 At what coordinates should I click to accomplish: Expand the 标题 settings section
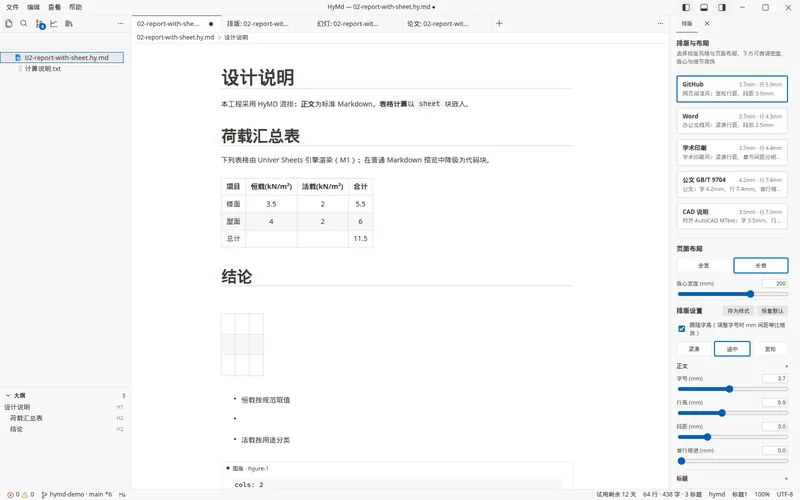pyautogui.click(x=732, y=478)
